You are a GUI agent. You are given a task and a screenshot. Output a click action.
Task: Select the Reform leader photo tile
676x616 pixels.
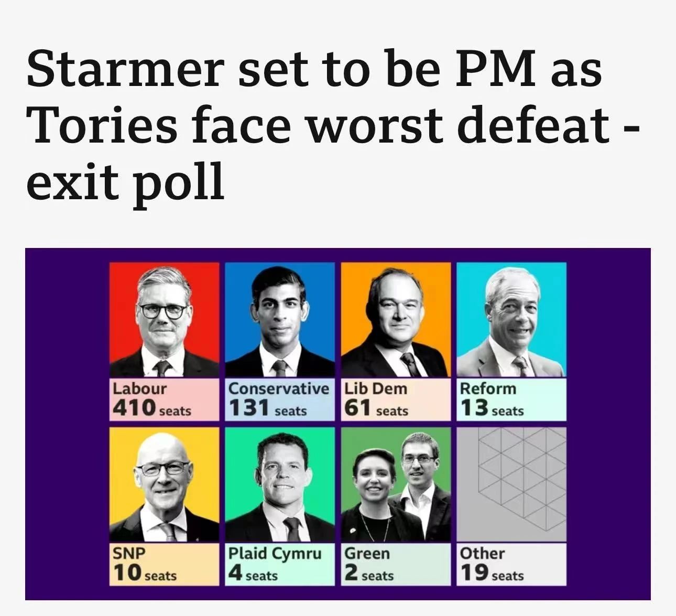(x=511, y=320)
